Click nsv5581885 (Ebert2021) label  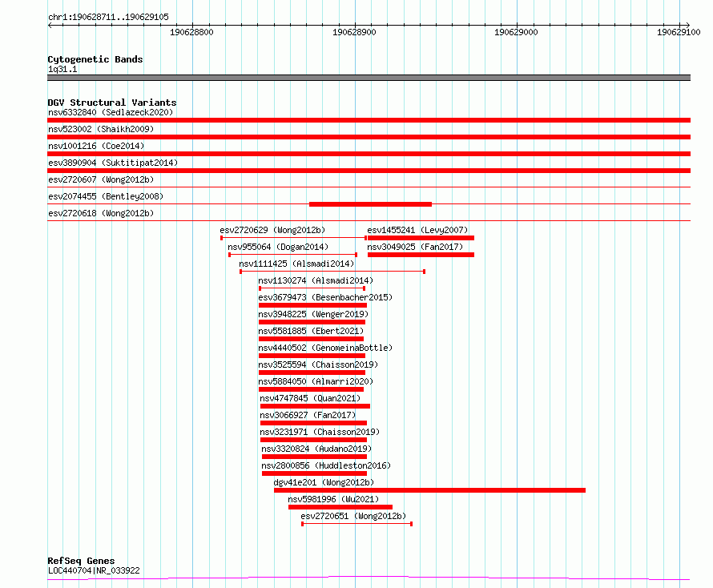click(x=311, y=331)
